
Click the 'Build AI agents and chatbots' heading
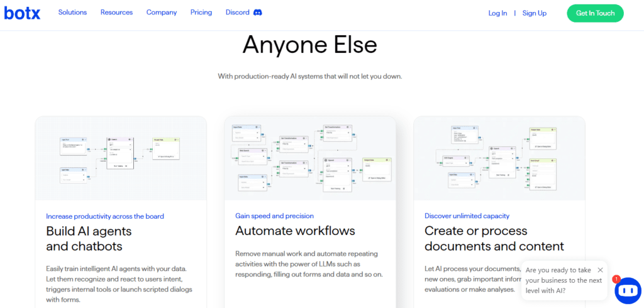point(89,238)
